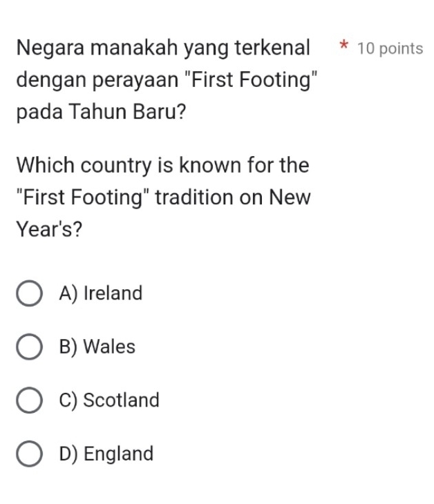Click the word "Scotland" in option C
Viewport: 434px width, 504px height.
click(x=122, y=400)
